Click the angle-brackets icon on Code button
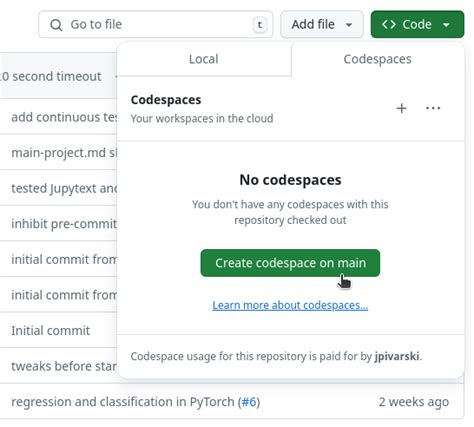The image size is (474, 427). click(389, 24)
